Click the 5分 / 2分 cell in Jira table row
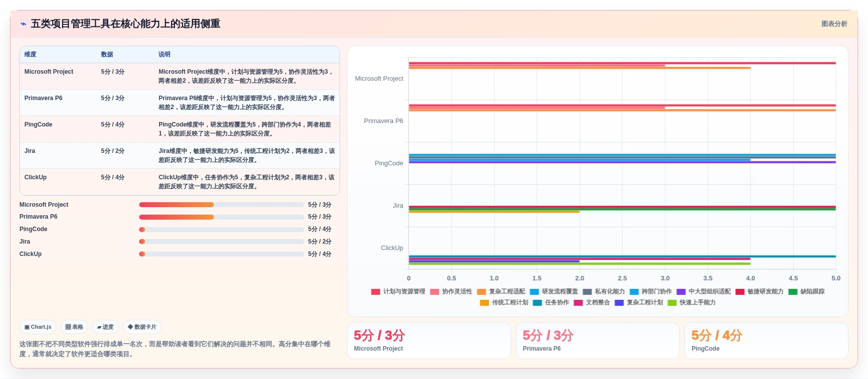 (x=113, y=151)
